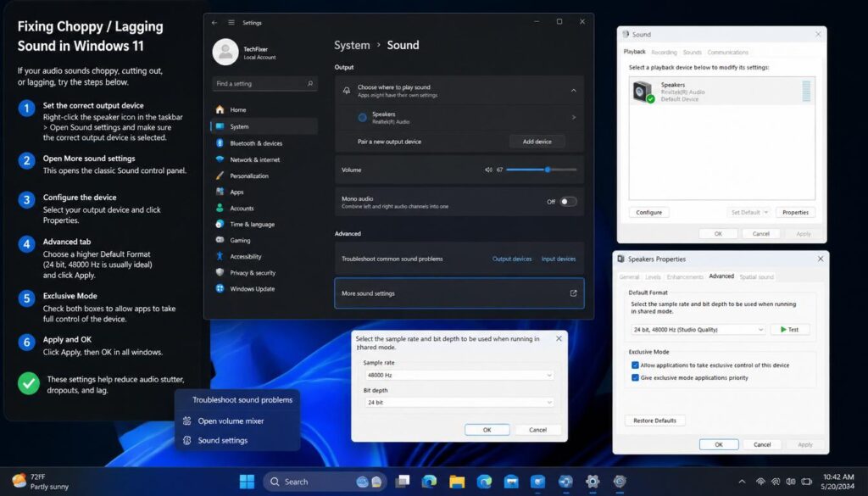Open the Spatial sound tab
The image size is (868, 496).
[x=757, y=276]
